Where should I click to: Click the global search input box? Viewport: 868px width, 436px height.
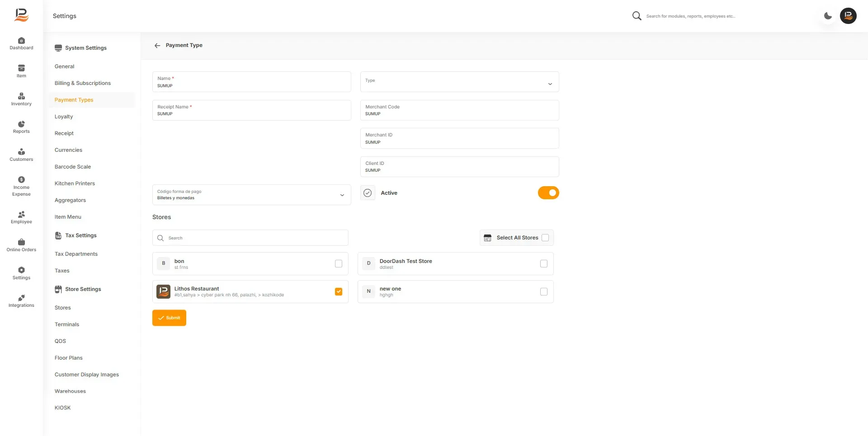(691, 16)
